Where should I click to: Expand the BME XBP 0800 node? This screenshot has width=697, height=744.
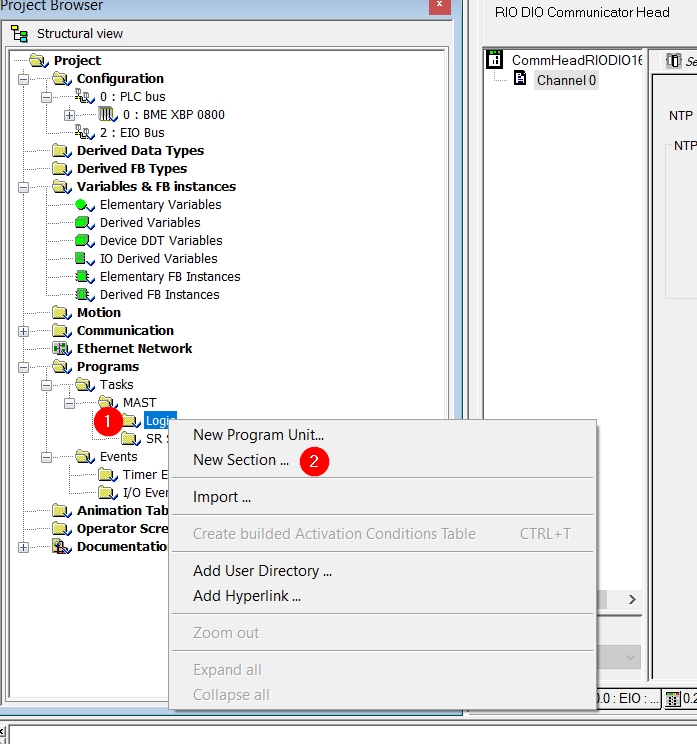pyautogui.click(x=69, y=115)
